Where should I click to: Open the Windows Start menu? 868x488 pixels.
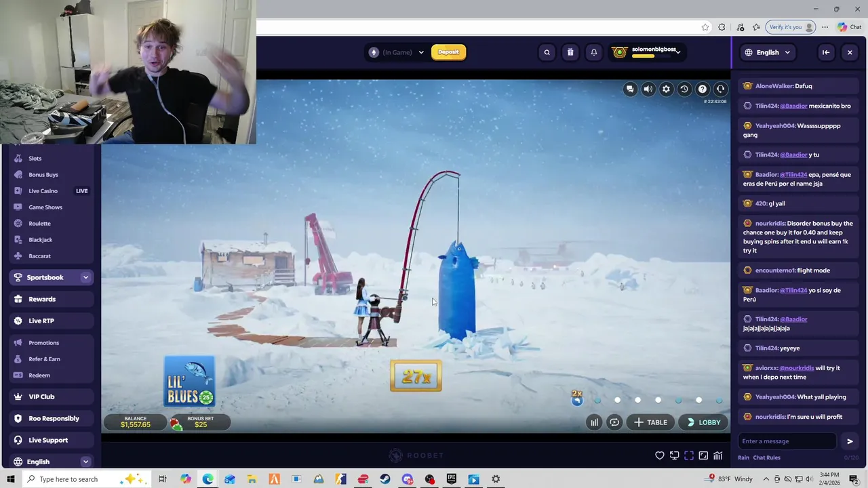(12, 479)
